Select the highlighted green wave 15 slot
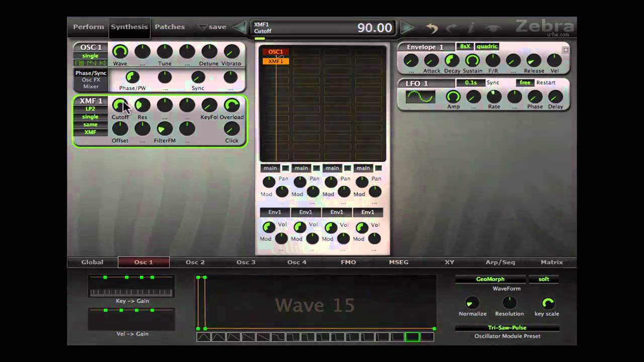 coord(412,337)
